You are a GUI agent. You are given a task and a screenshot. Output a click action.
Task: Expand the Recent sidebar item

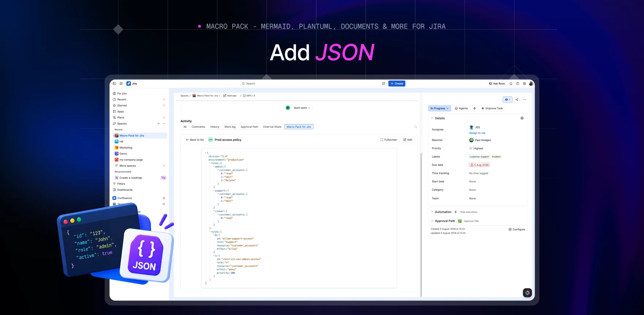pyautogui.click(x=164, y=99)
